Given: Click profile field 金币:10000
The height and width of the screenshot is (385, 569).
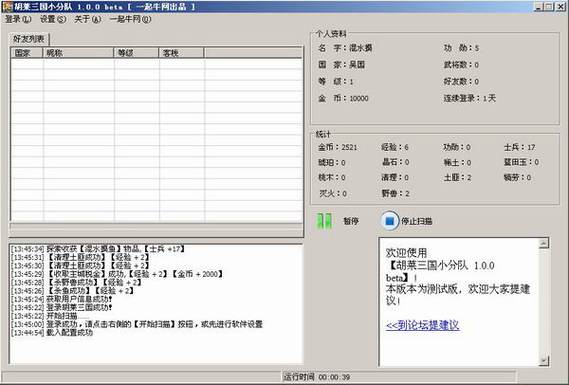Looking at the screenshot, I should coord(343,98).
